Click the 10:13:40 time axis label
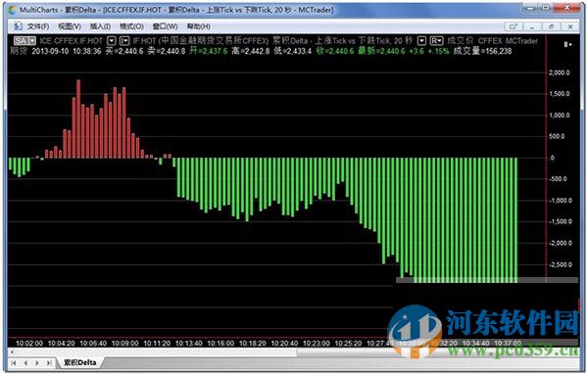 pyautogui.click(x=188, y=343)
